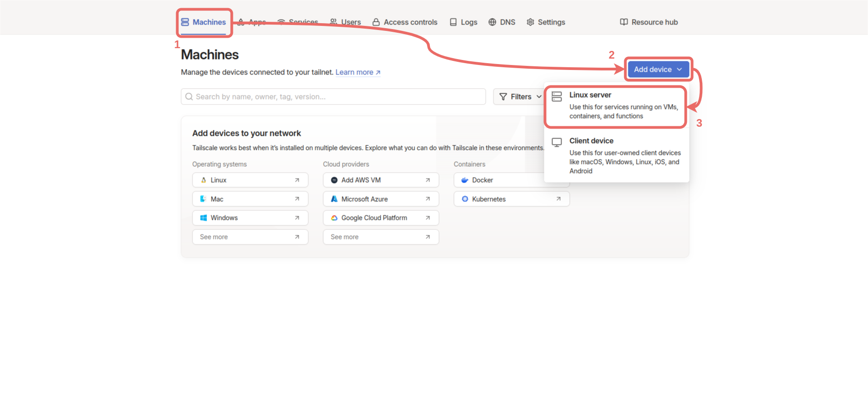Click the external arrow on Microsoft Azure row
Image resolution: width=868 pixels, height=403 pixels.
click(428, 199)
